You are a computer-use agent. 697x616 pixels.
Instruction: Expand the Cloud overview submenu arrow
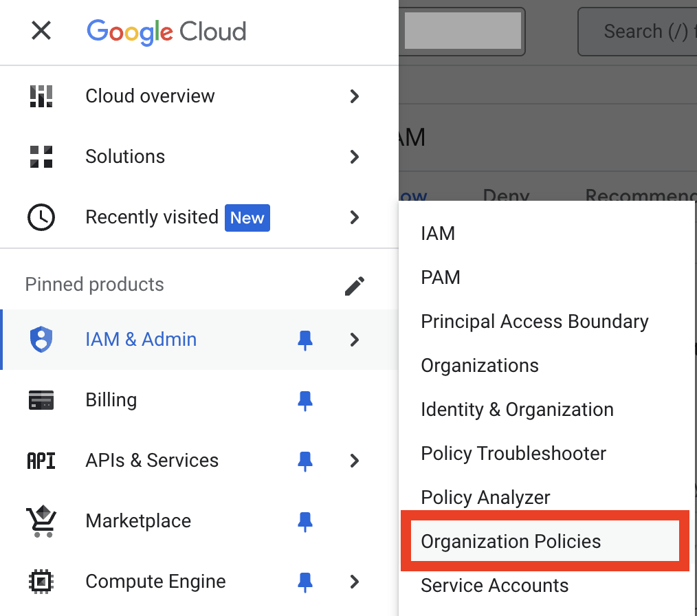[354, 96]
